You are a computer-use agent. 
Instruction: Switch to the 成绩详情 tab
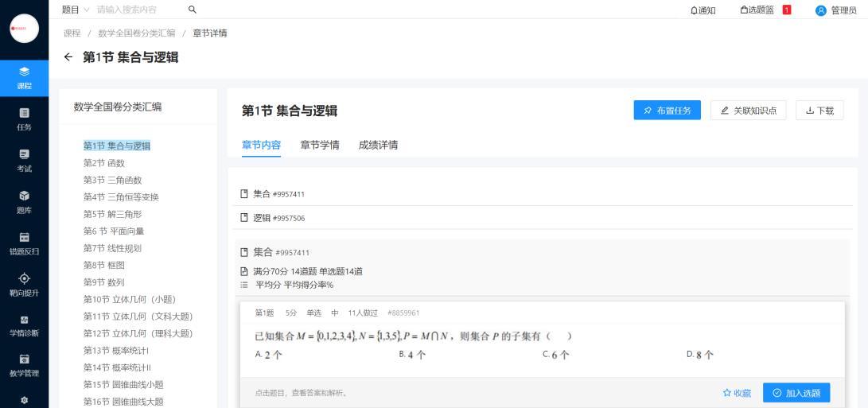click(378, 145)
